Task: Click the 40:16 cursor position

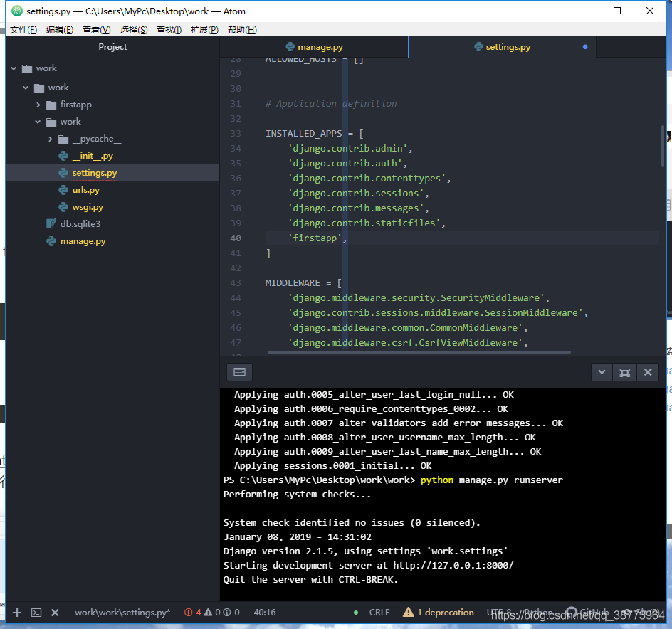Action: point(264,613)
